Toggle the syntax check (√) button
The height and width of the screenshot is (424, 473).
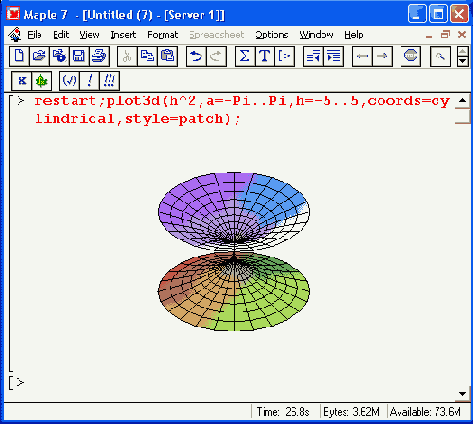coord(69,81)
